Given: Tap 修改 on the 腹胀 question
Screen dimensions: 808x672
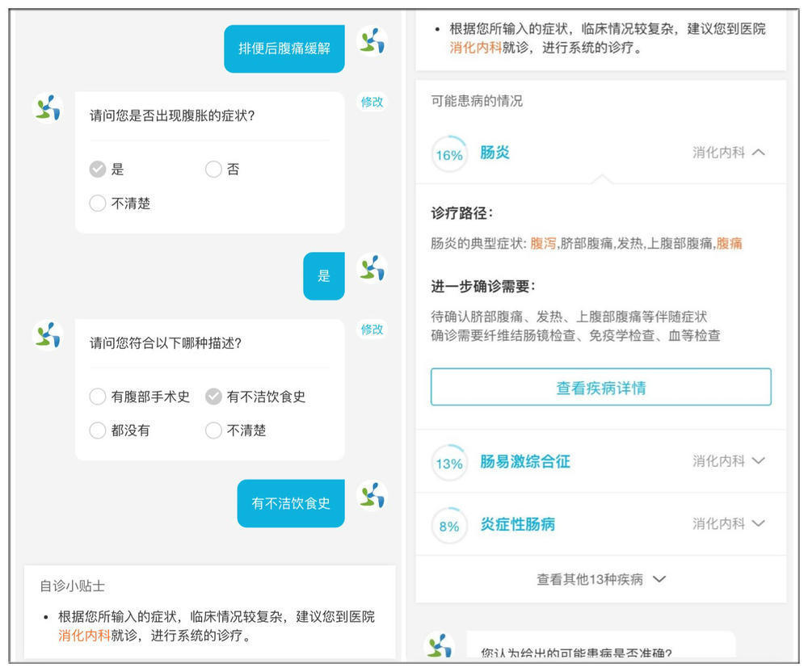Looking at the screenshot, I should tap(371, 103).
